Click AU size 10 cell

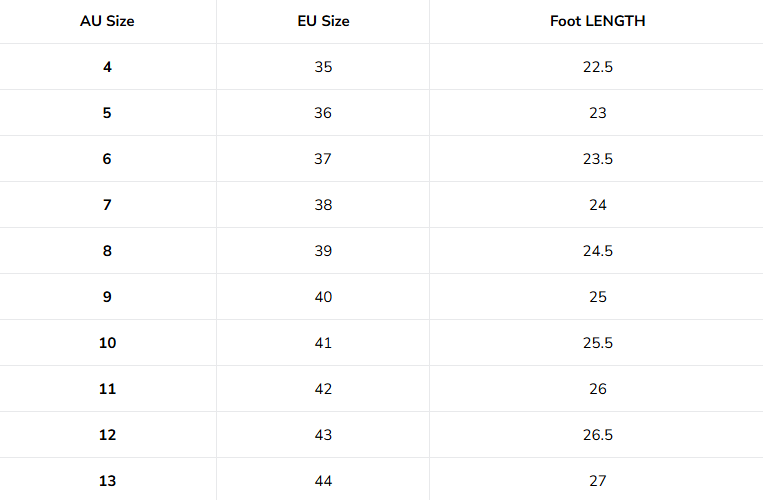107,343
